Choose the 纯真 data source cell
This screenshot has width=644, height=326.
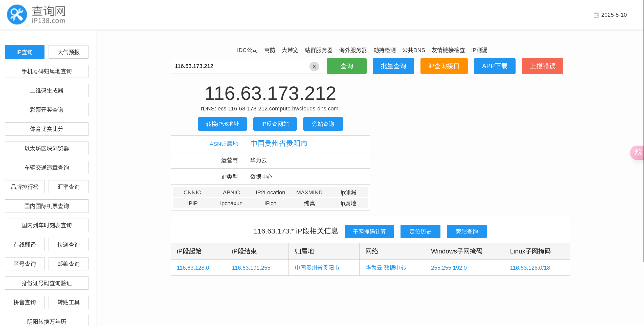click(x=309, y=203)
